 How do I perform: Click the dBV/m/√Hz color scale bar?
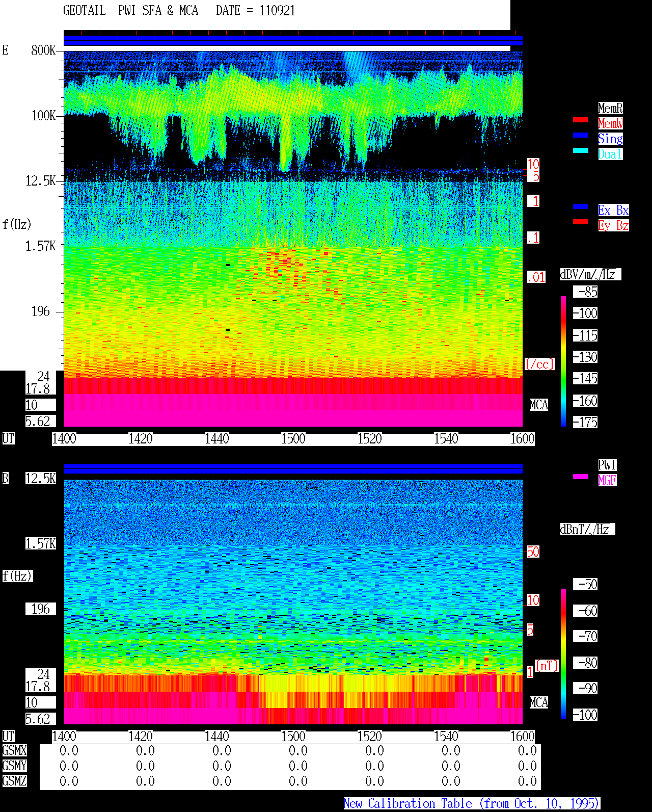pyautogui.click(x=563, y=361)
